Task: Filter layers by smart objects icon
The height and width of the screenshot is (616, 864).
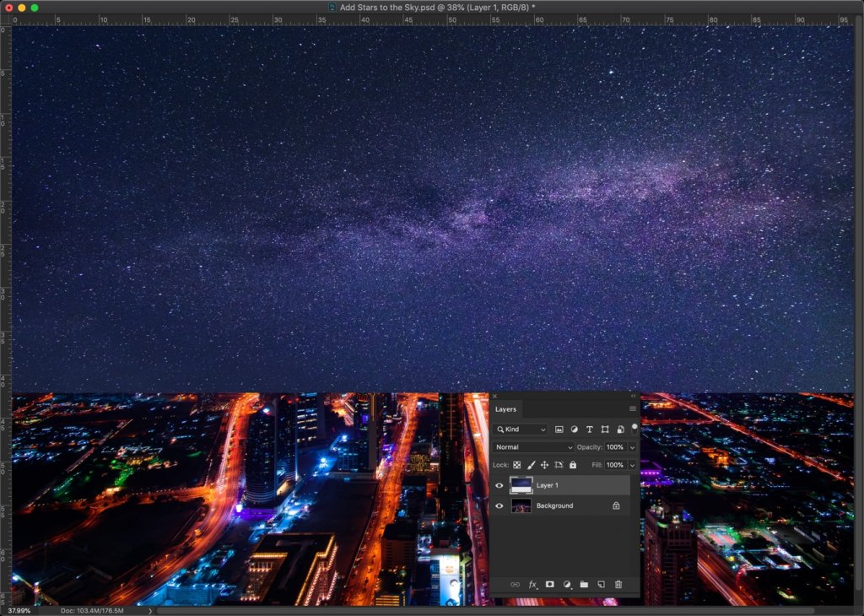Action: click(620, 430)
